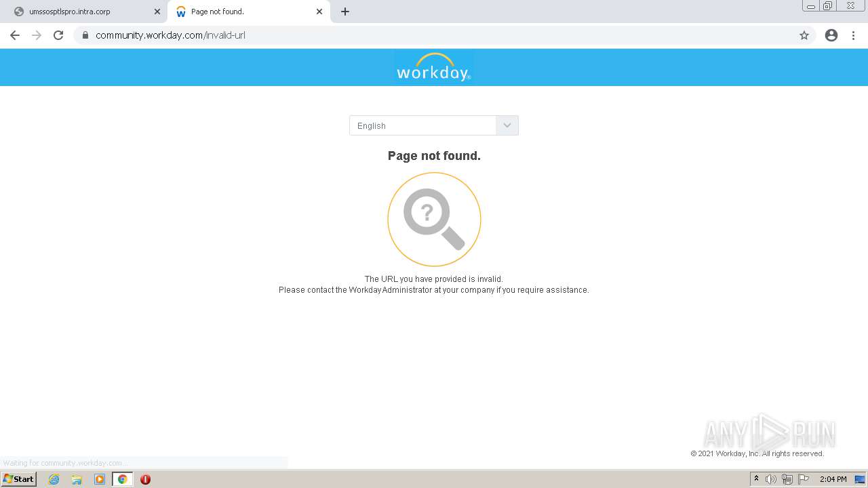Click the network tray icon
The image size is (868, 488).
tap(787, 479)
